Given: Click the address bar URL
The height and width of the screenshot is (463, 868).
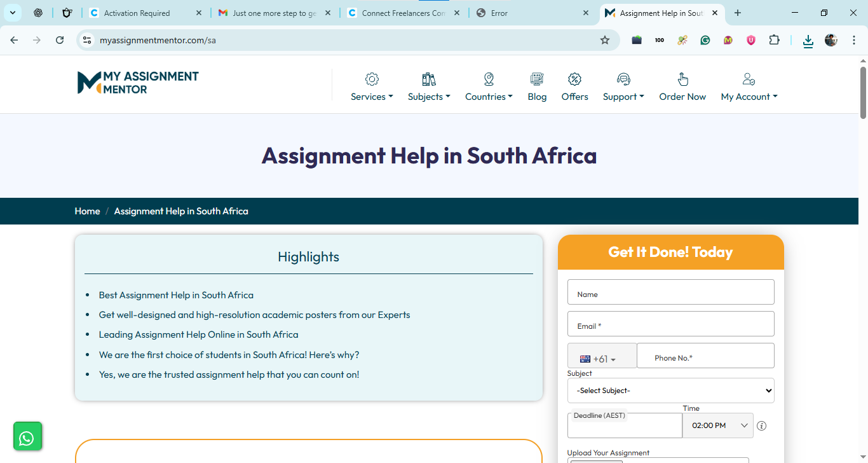Looking at the screenshot, I should pyautogui.click(x=158, y=40).
